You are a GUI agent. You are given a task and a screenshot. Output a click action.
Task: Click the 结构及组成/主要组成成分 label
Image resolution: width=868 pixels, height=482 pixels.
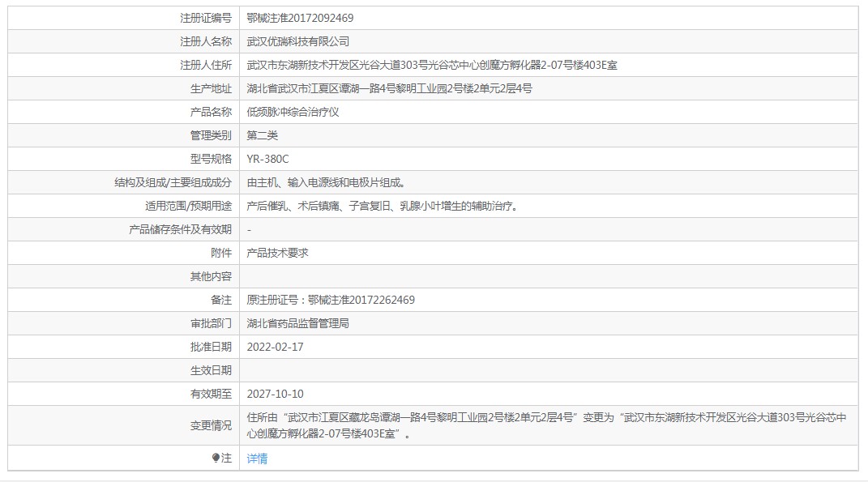click(x=173, y=182)
